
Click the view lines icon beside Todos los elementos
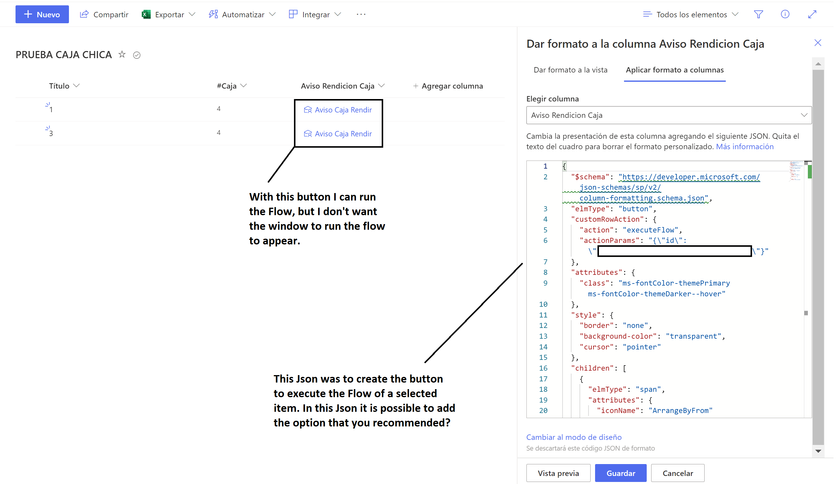(647, 14)
